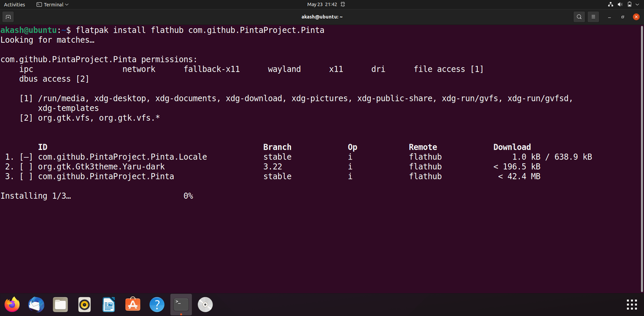Viewport: 644px width, 316px height.
Task: Open the Activities overview
Action: click(15, 4)
